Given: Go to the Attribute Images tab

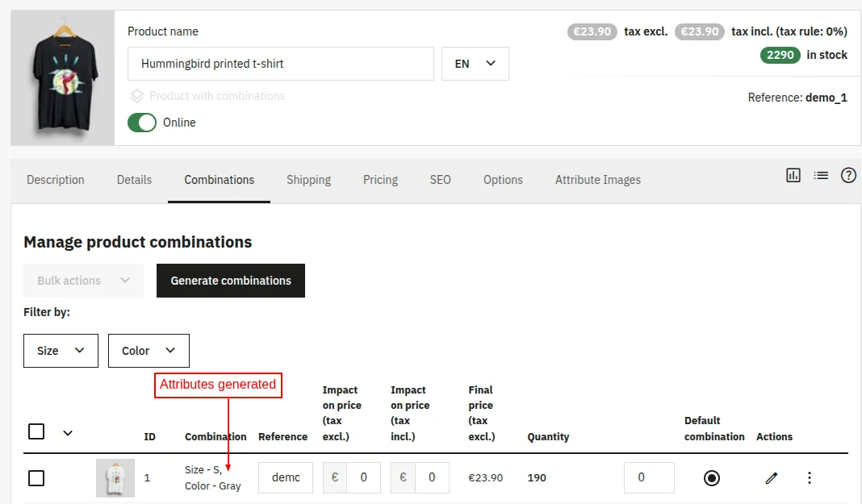Looking at the screenshot, I should pyautogui.click(x=597, y=180).
